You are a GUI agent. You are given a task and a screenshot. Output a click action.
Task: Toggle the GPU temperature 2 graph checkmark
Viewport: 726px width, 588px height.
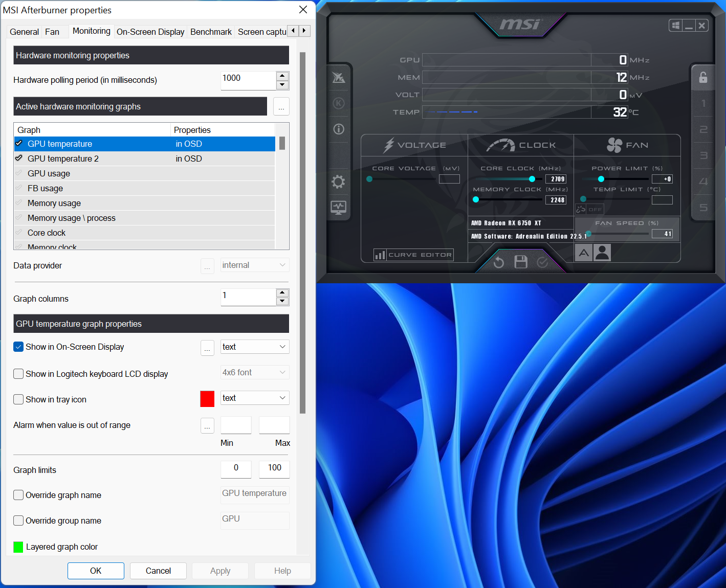pos(19,158)
